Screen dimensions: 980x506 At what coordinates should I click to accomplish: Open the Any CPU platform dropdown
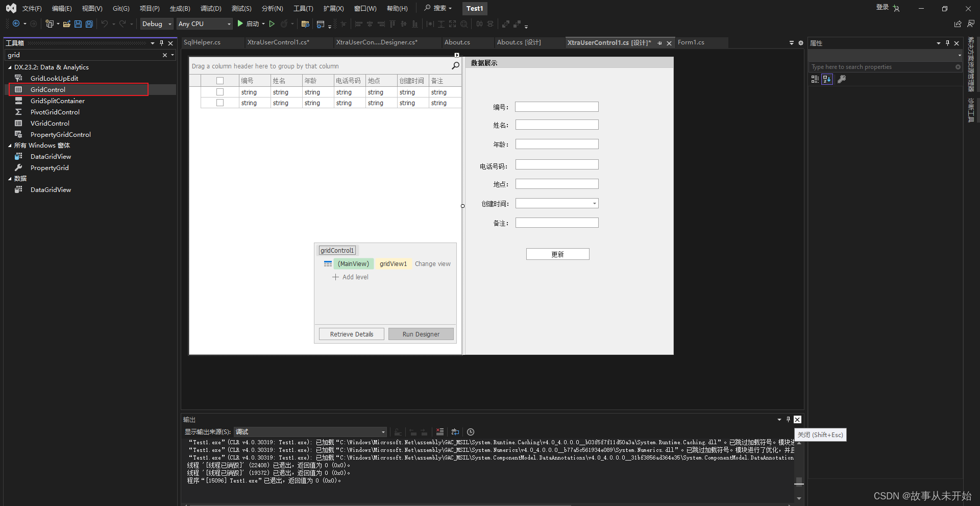pos(228,23)
